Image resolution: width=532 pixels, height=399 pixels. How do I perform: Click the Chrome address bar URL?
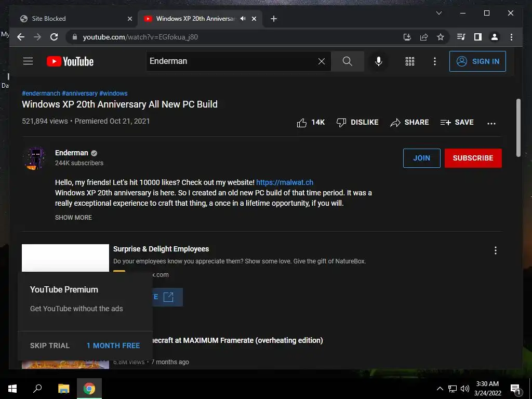140,37
